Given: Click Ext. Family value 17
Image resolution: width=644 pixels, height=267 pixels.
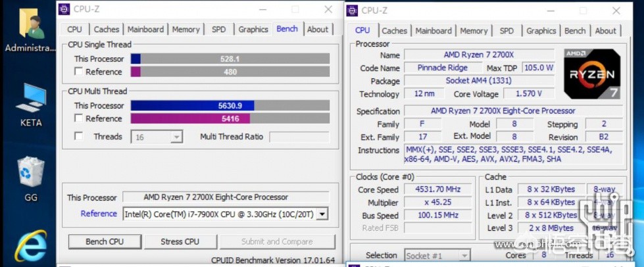Looking at the screenshot, I should click(423, 137).
